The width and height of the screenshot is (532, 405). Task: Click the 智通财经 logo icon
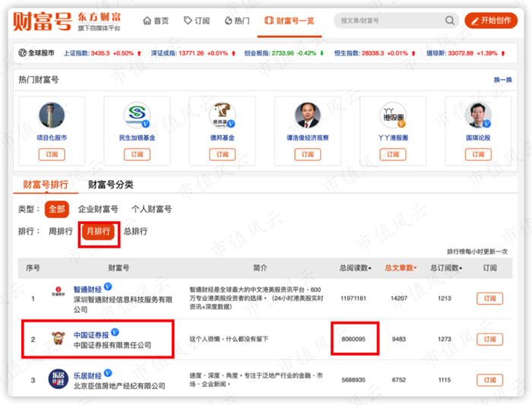pos(59,291)
